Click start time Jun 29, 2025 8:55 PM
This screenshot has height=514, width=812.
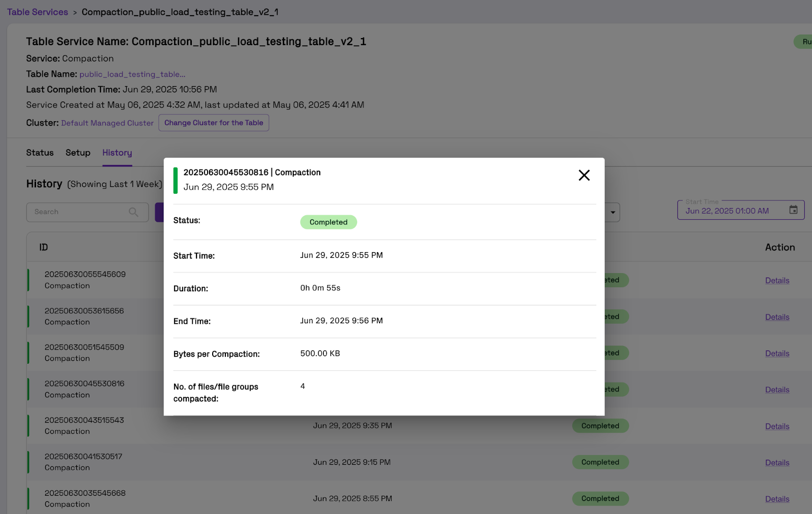pos(352,499)
